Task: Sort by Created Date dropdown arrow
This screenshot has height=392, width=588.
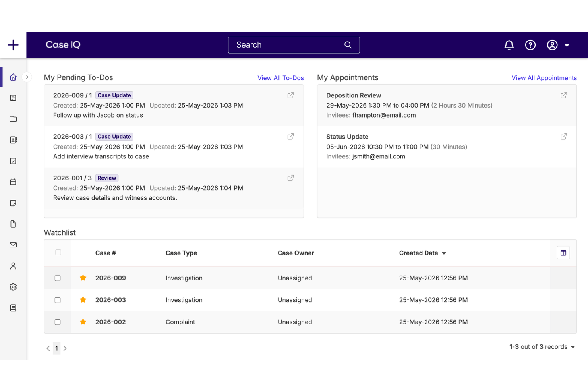Action: 444,253
